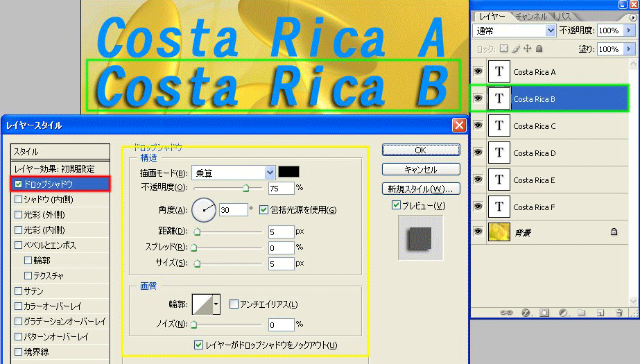Expand the 輪郭 contour picker arrow

[216, 304]
